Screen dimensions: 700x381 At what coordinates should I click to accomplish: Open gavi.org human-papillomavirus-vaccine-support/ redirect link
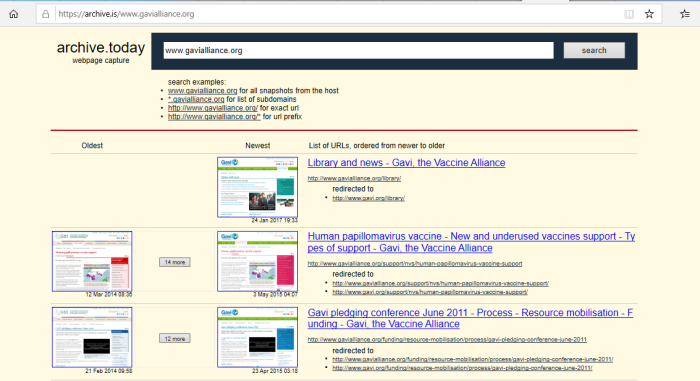(430, 292)
